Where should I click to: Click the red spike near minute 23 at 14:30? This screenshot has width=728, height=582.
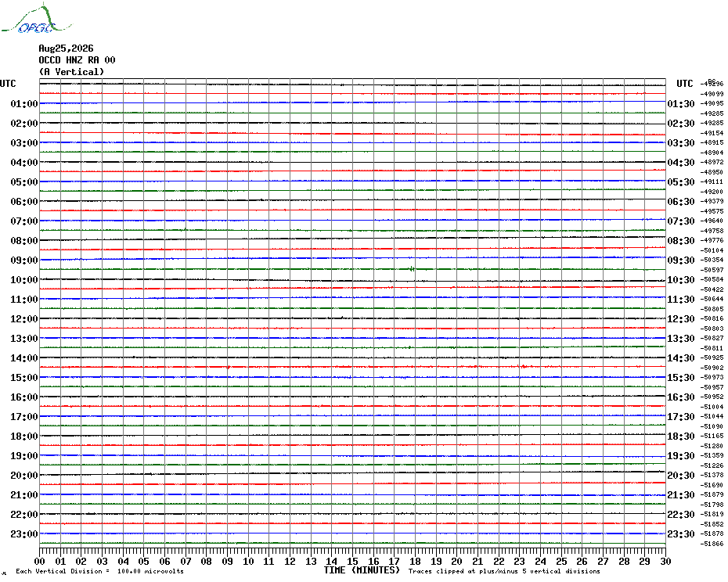click(523, 367)
